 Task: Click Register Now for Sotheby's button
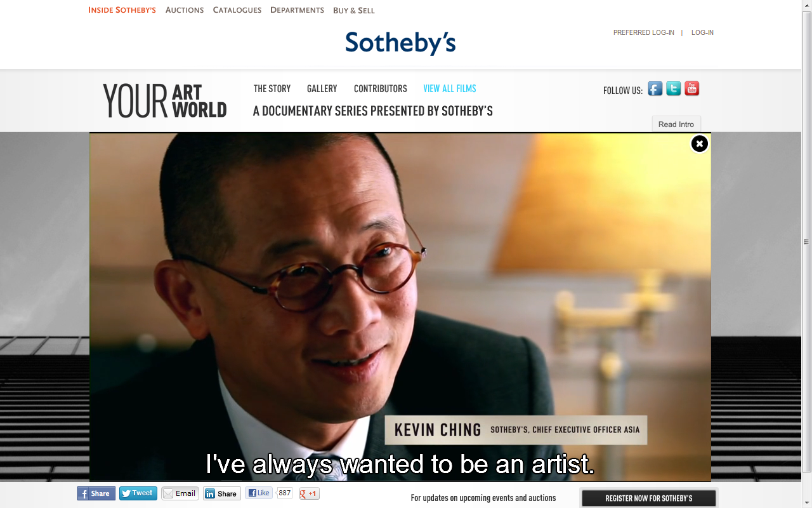(649, 498)
